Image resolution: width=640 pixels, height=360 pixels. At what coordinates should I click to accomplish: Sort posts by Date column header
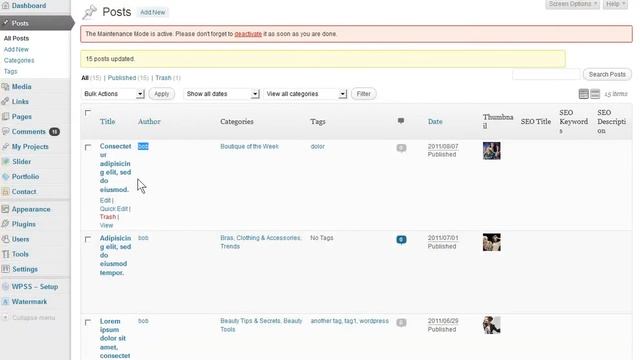pos(435,122)
